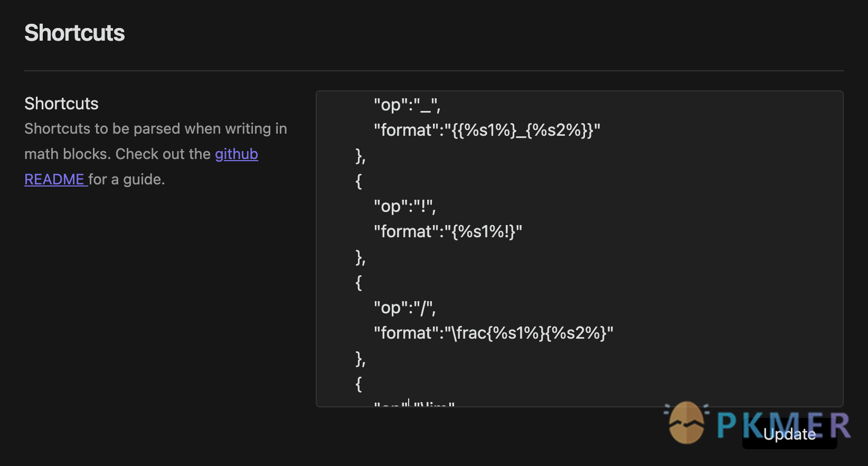Click the closing brace after the "!" entry
The height and width of the screenshot is (466, 868).
[361, 257]
